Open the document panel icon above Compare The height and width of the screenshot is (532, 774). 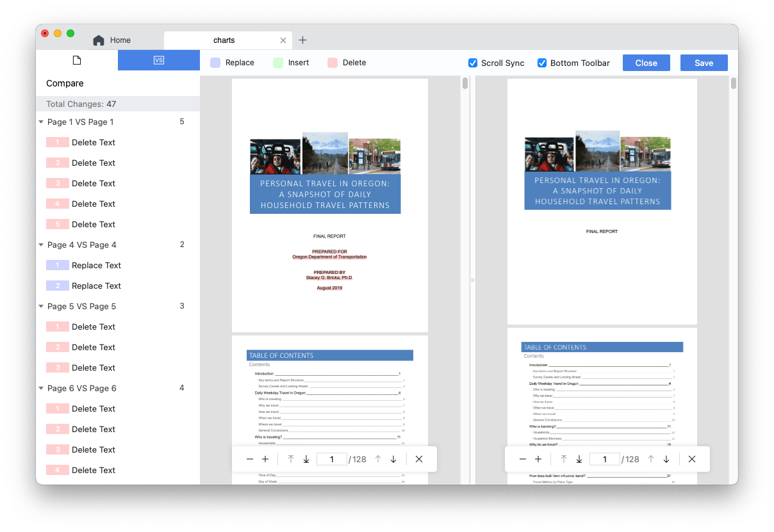coord(77,60)
